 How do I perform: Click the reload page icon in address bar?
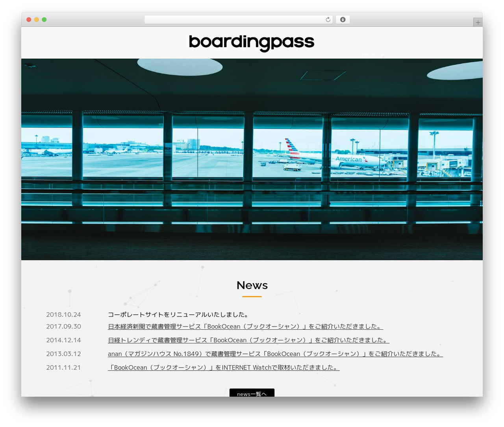[328, 20]
